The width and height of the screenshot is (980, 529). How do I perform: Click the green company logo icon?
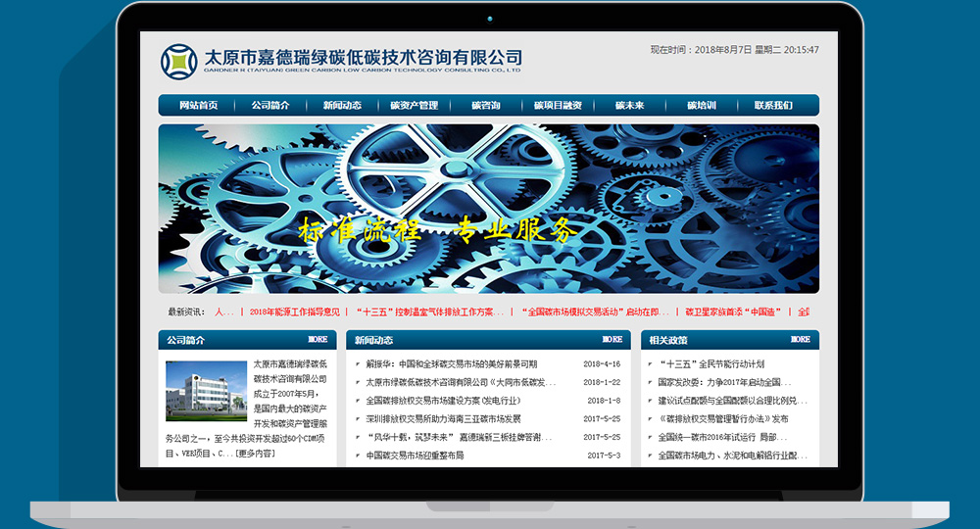178,61
